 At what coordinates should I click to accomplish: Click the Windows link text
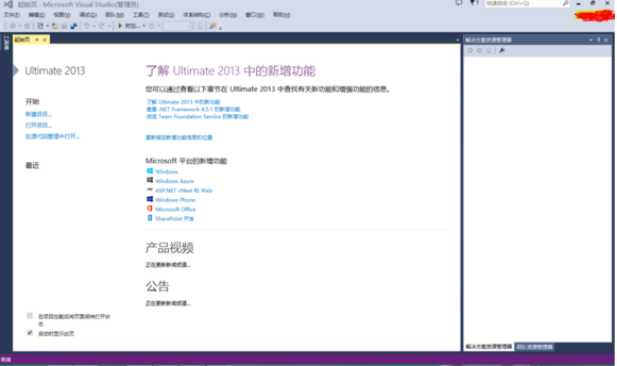point(166,172)
